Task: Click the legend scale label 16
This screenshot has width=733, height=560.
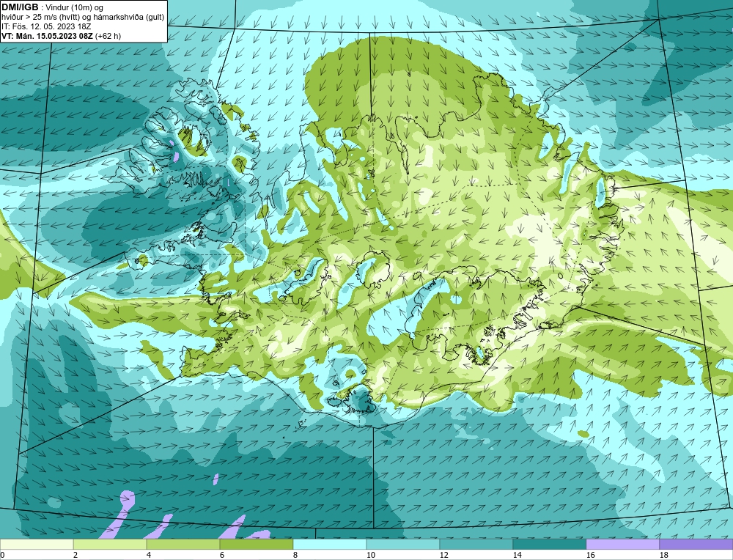Action: 590,556
